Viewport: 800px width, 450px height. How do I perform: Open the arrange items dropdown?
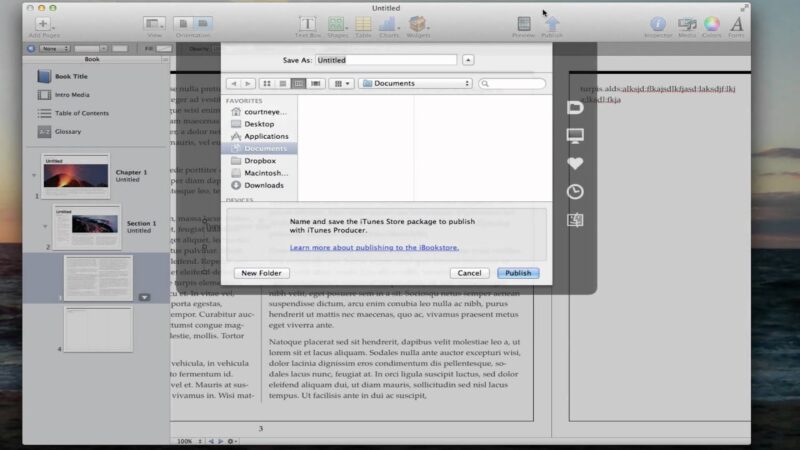coord(341,83)
